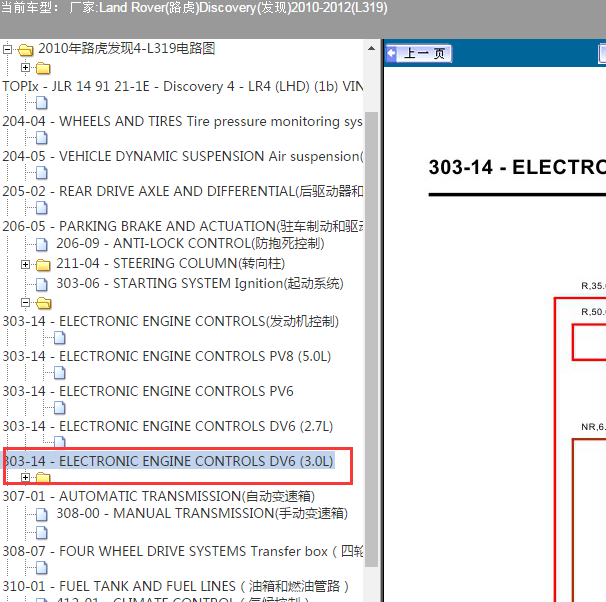Open the document icon beneath 205-02 REAR DRIVE AXLE
Screen dimensions: 606x602
coord(42,208)
